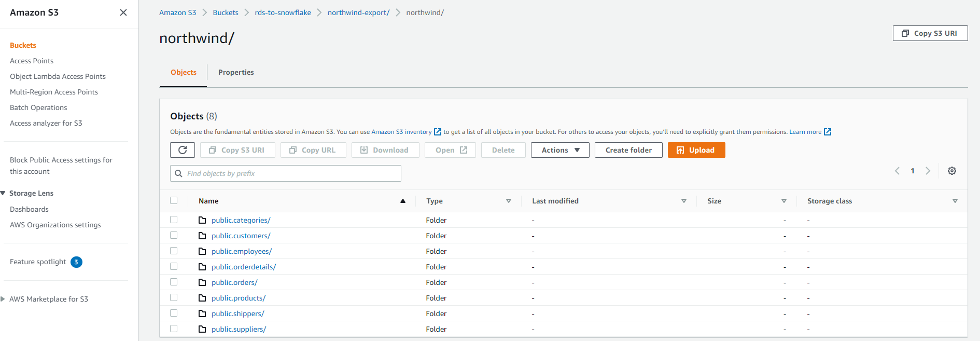The height and width of the screenshot is (341, 980).
Task: Check the public.categories/ row checkbox
Action: [174, 220]
